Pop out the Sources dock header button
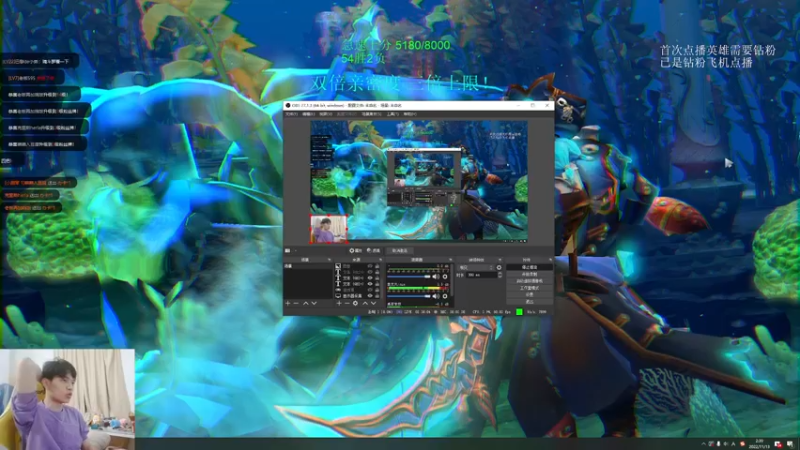 click(381, 260)
